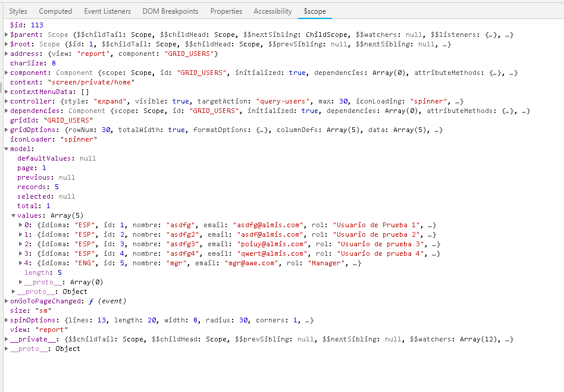Expand the spinOptions property
Screen dimensions: 564x392
pos(7,321)
